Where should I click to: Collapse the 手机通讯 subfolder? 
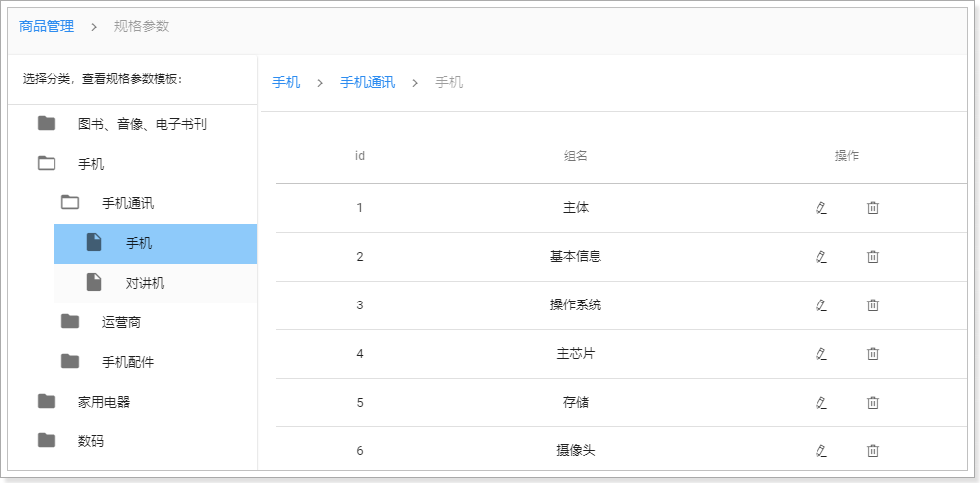[x=127, y=203]
